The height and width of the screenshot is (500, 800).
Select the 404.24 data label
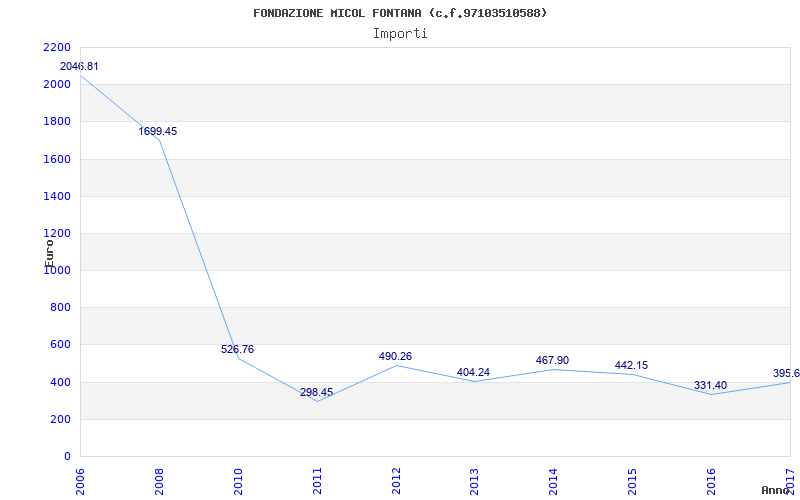pos(473,372)
